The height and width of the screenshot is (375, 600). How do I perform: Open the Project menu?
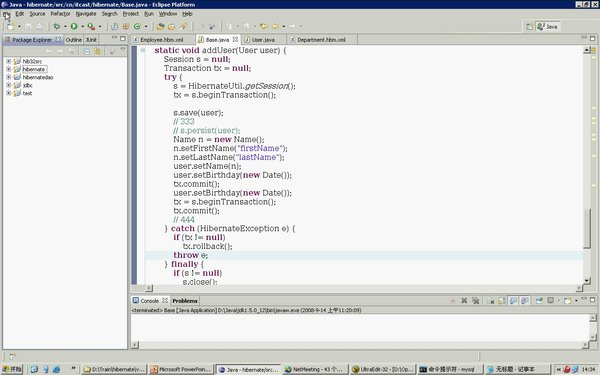click(130, 14)
